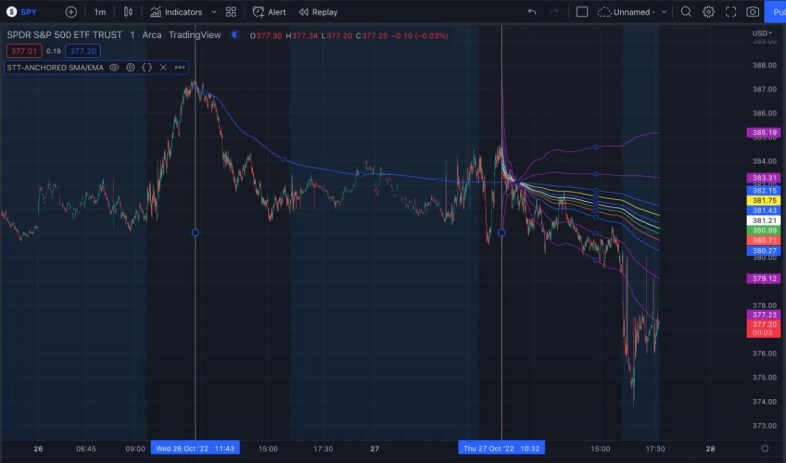Open quick search magnifier
Viewport: 786px width, 463px height.
pos(686,12)
